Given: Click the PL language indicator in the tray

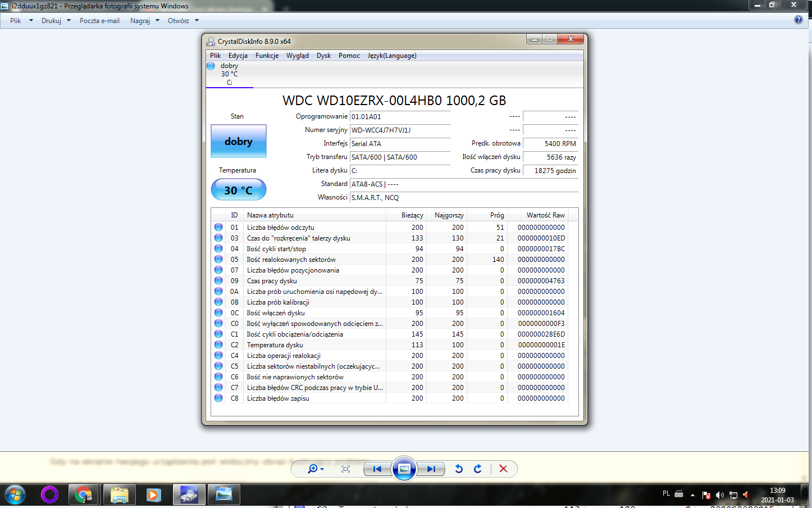Looking at the screenshot, I should pyautogui.click(x=666, y=493).
